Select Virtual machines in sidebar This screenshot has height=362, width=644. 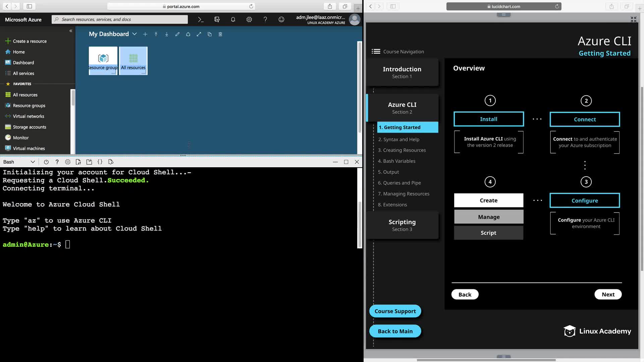(29, 148)
